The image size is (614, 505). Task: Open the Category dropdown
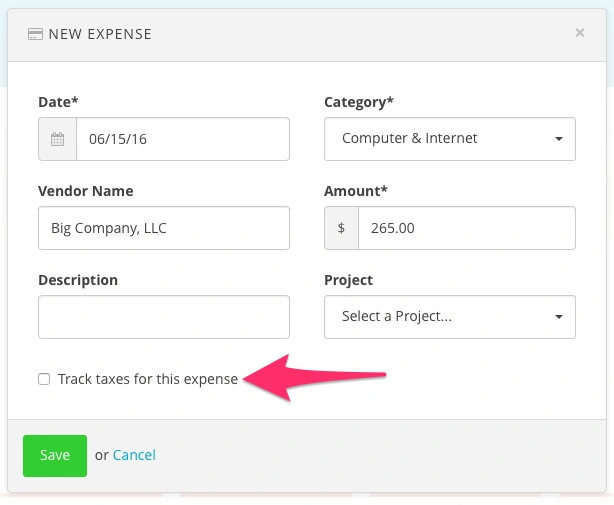click(450, 139)
